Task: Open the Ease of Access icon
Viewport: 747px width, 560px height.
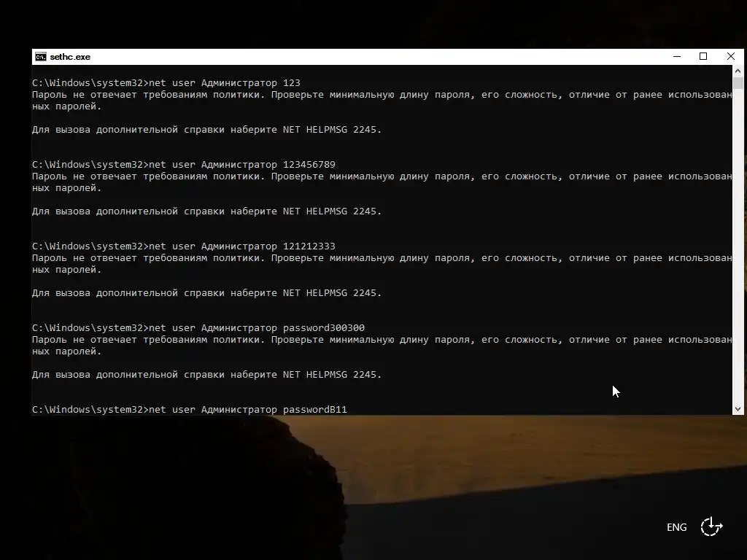Action: click(x=712, y=526)
